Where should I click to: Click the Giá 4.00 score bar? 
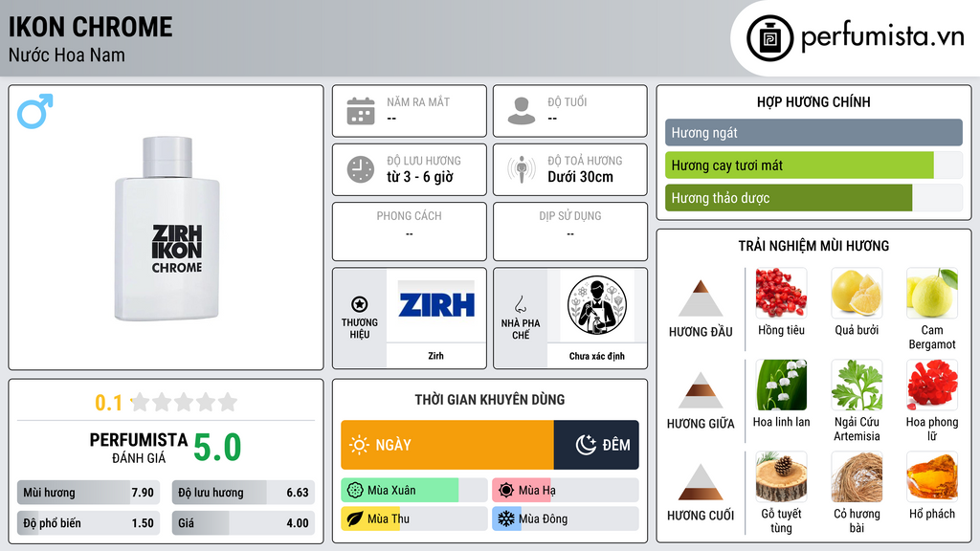[x=243, y=523]
